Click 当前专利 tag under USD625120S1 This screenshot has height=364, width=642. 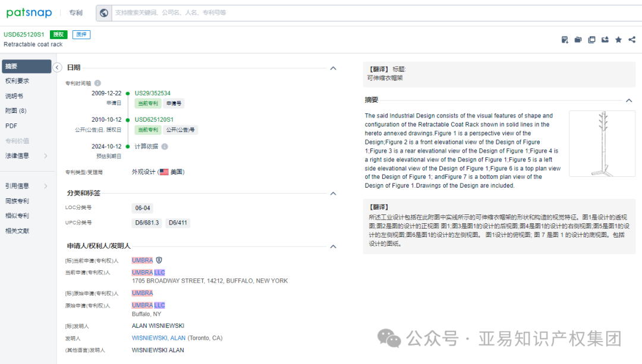(148, 129)
